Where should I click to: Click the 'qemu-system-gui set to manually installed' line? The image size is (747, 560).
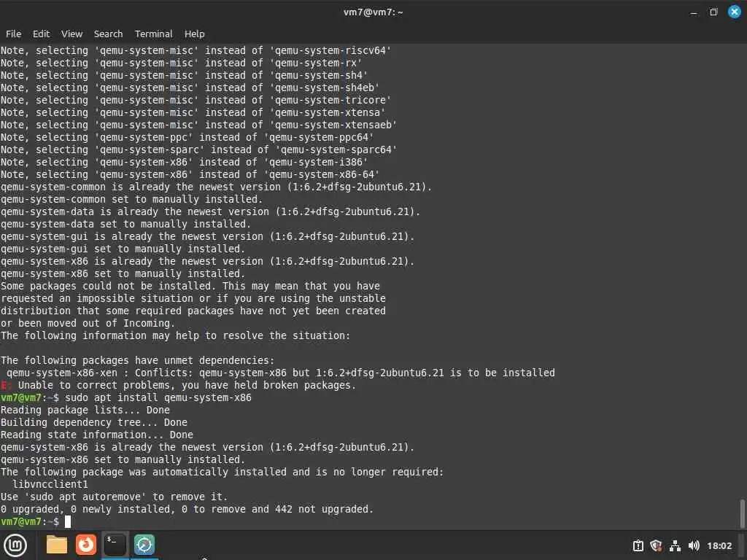(123, 249)
